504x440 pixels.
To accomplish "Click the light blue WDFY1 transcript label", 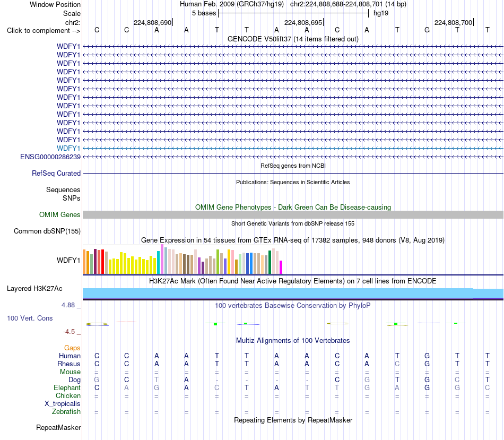I will click(x=68, y=148).
